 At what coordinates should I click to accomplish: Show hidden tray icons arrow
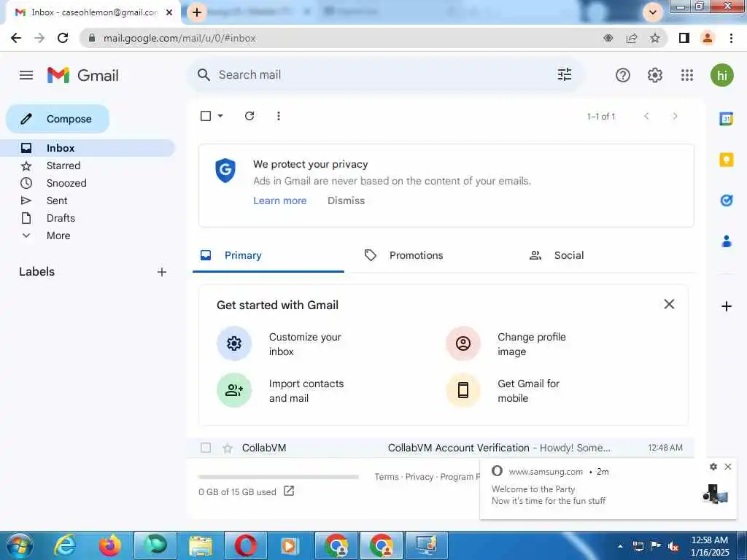620,546
